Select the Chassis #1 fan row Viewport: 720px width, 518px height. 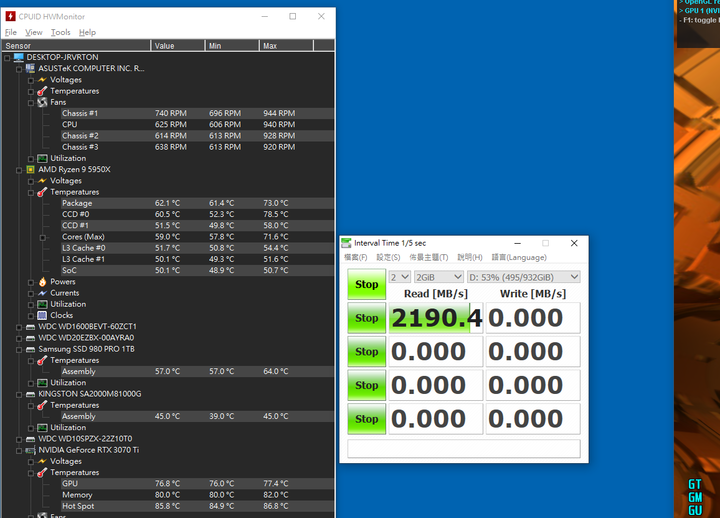coord(197,113)
